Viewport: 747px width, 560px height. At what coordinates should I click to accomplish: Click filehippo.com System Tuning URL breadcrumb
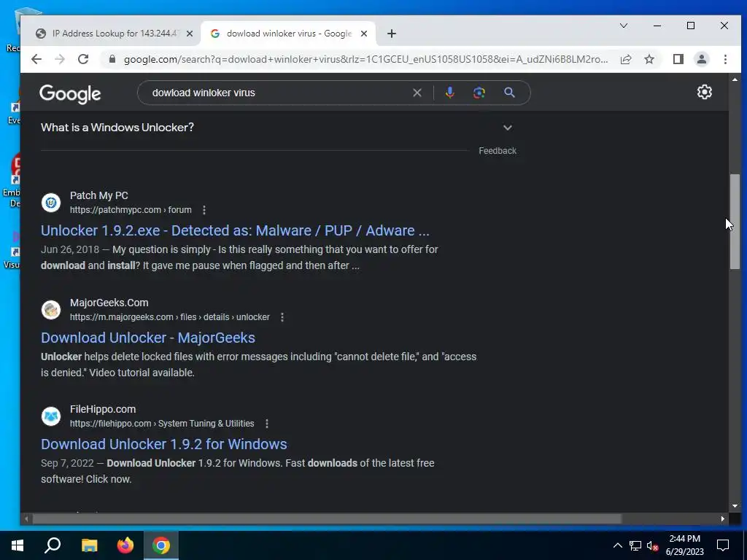[162, 424]
